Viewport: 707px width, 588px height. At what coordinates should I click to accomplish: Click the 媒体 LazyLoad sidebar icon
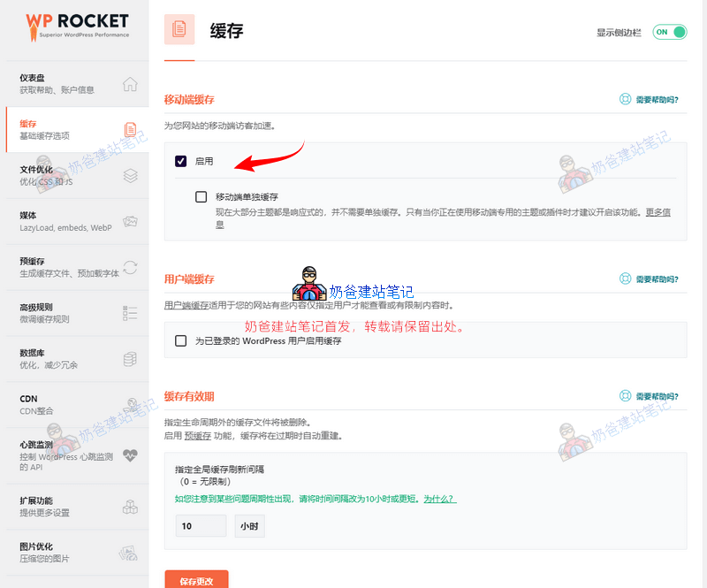130,221
